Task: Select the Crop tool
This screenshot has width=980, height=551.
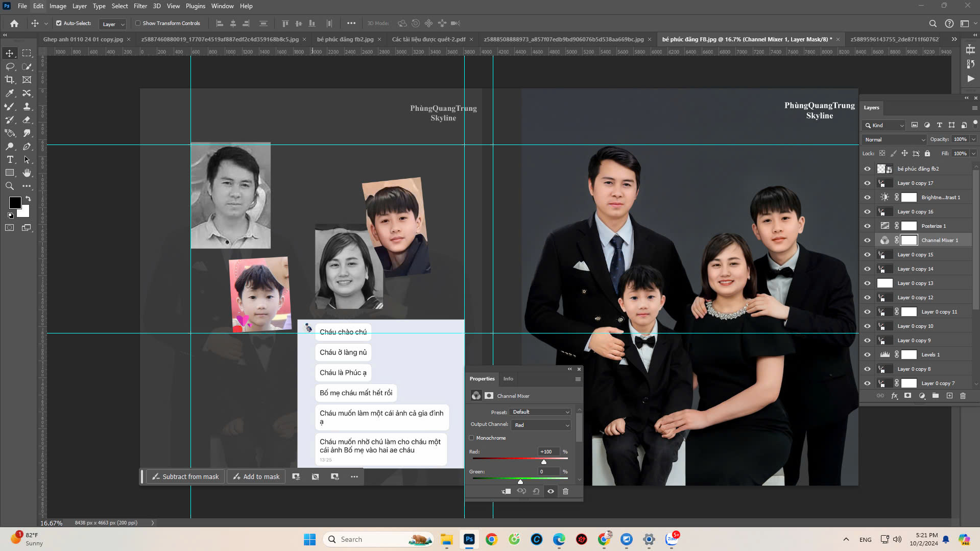Action: tap(10, 80)
